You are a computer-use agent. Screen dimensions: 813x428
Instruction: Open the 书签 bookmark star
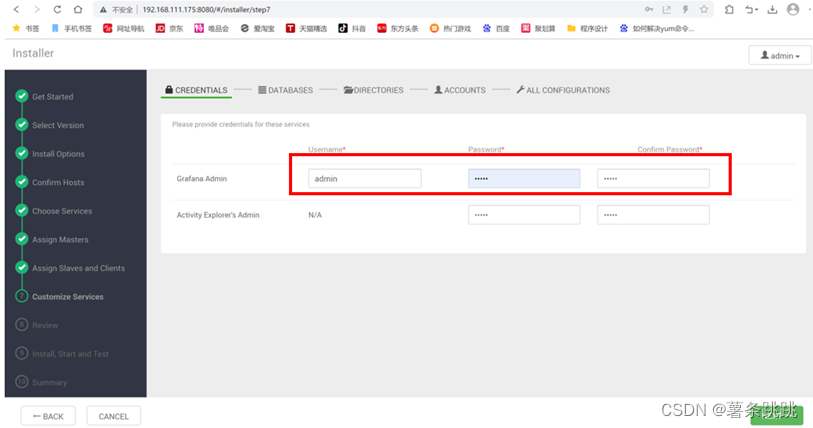pos(26,29)
